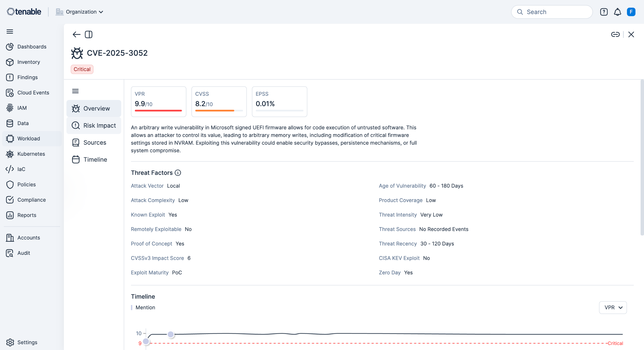Click the Threat Factors info icon
Screen dimensions: 644x350
click(178, 173)
